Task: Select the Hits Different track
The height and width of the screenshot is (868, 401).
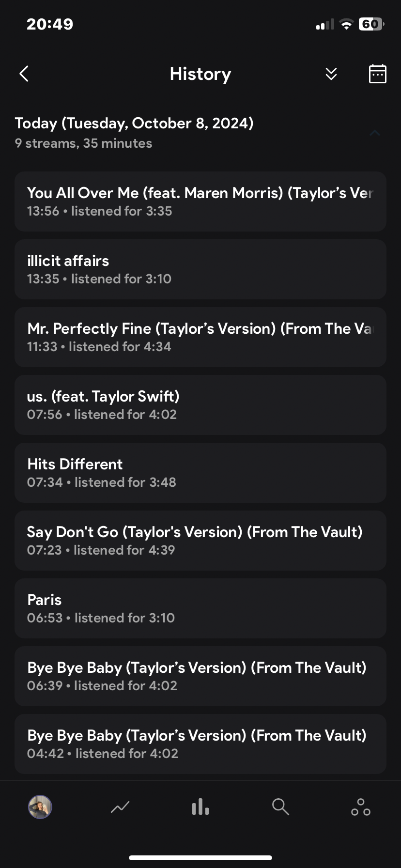Action: (200, 473)
